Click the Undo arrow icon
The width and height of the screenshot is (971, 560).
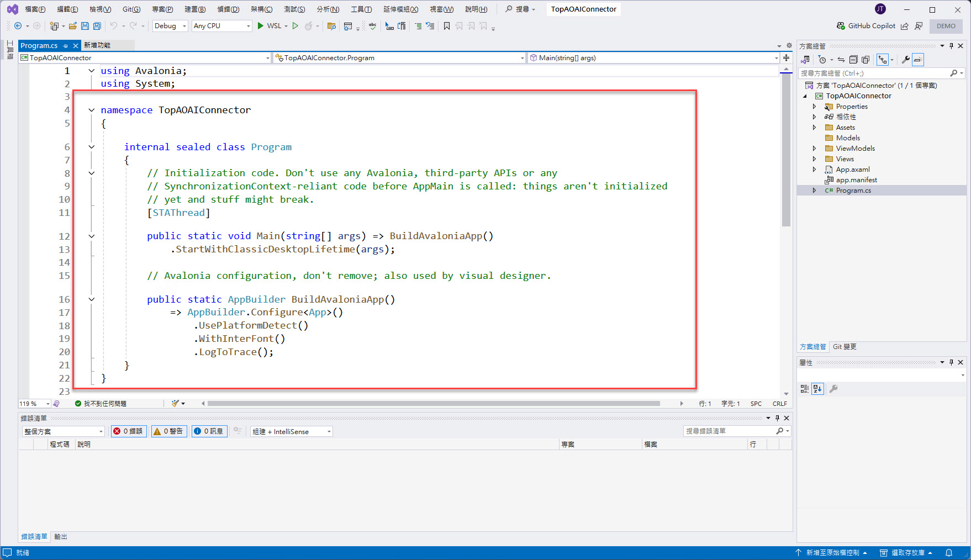point(113,26)
